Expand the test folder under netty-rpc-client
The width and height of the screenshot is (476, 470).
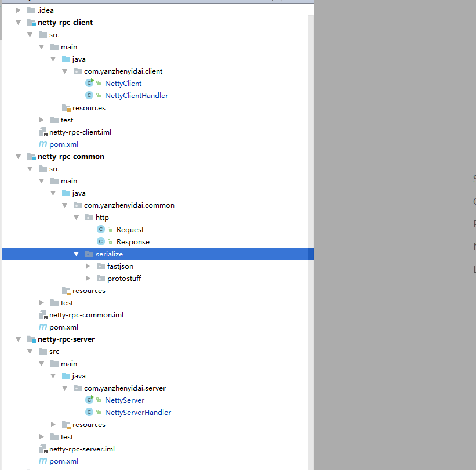[41, 120]
